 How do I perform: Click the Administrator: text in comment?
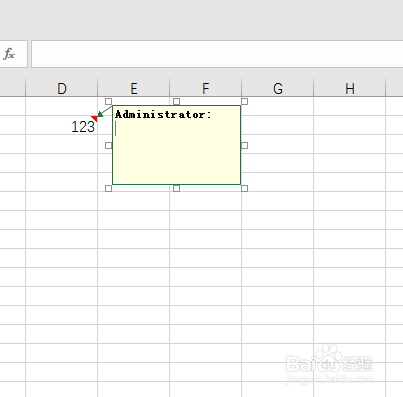point(163,115)
